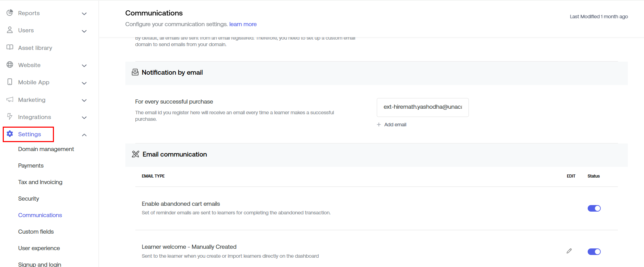Click the Marketing megaphone icon
The width and height of the screenshot is (644, 267).
click(x=10, y=100)
